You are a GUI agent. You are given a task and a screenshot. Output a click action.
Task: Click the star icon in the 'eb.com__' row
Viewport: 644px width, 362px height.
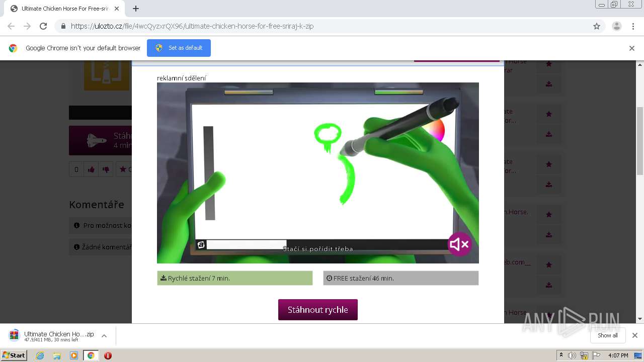tap(549, 265)
